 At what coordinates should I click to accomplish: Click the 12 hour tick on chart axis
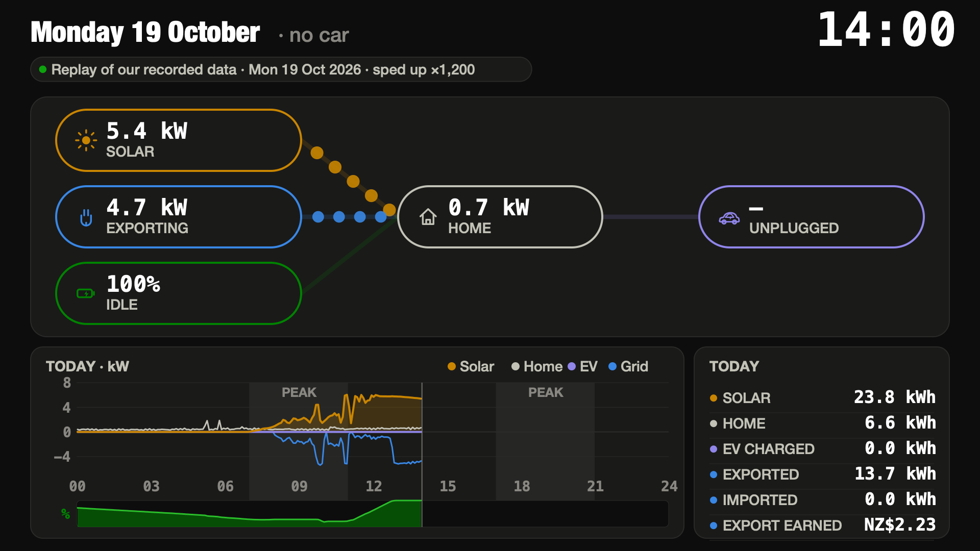[374, 486]
